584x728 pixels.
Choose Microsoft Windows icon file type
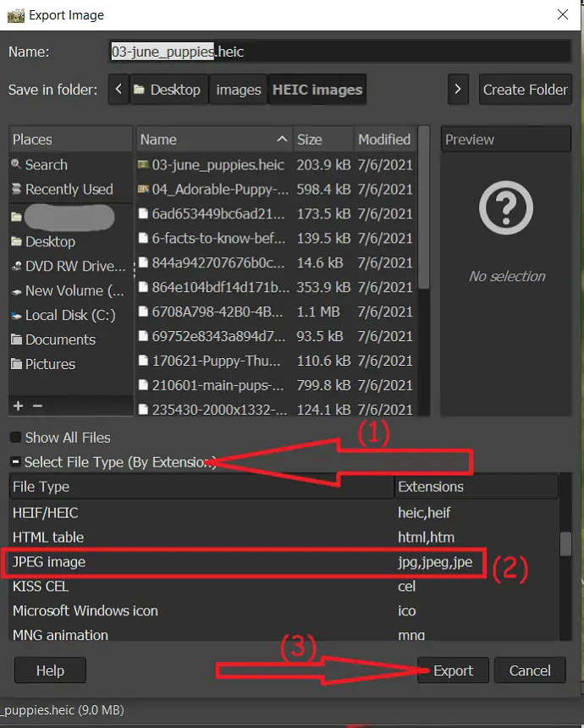tap(284, 610)
